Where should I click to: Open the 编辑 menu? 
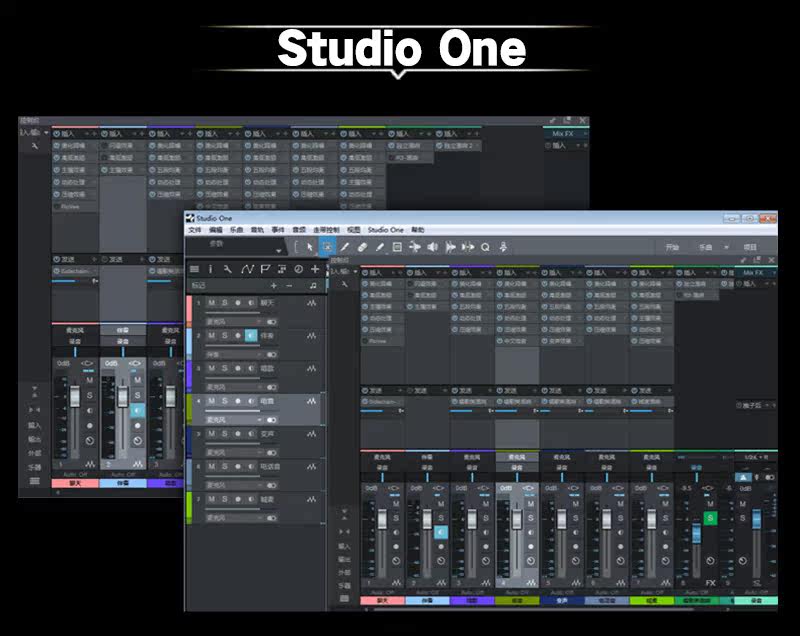click(216, 230)
